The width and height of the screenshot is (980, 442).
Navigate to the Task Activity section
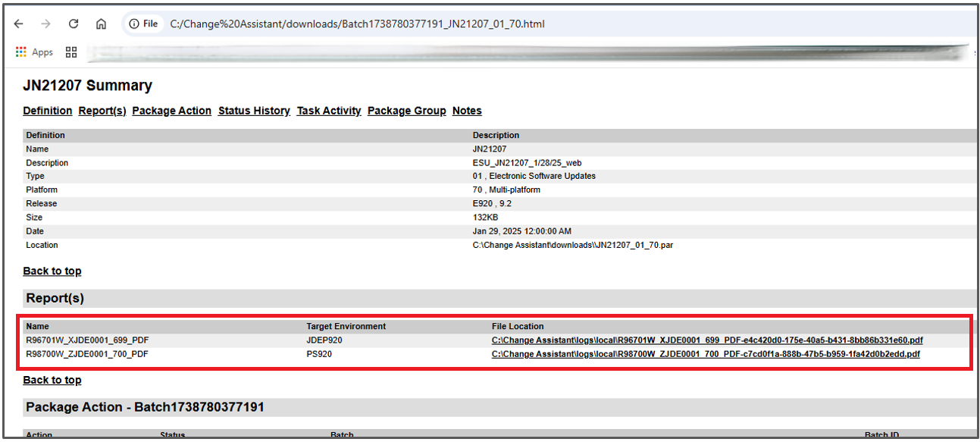[328, 111]
